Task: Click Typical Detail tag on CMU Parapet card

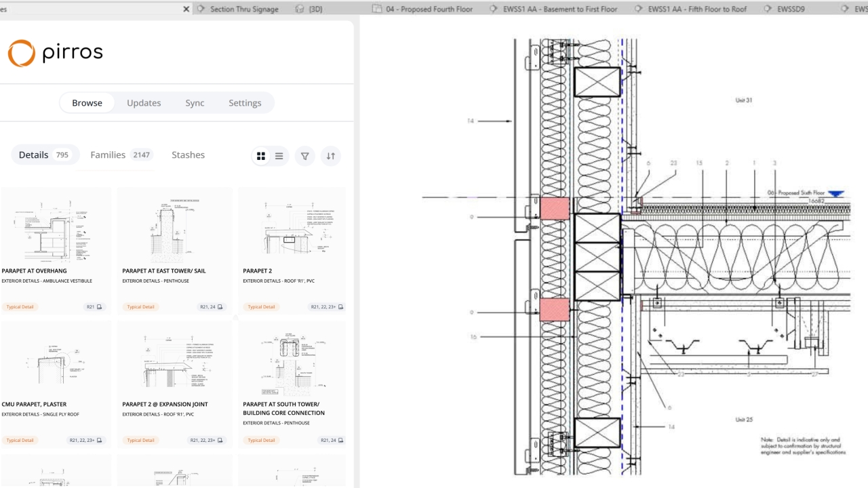Action: tap(20, 441)
